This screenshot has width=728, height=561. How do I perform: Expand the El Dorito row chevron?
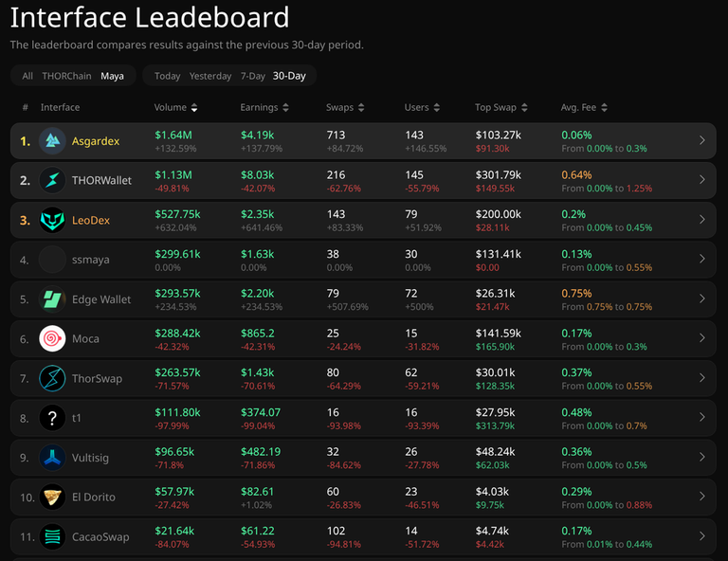[x=702, y=497]
